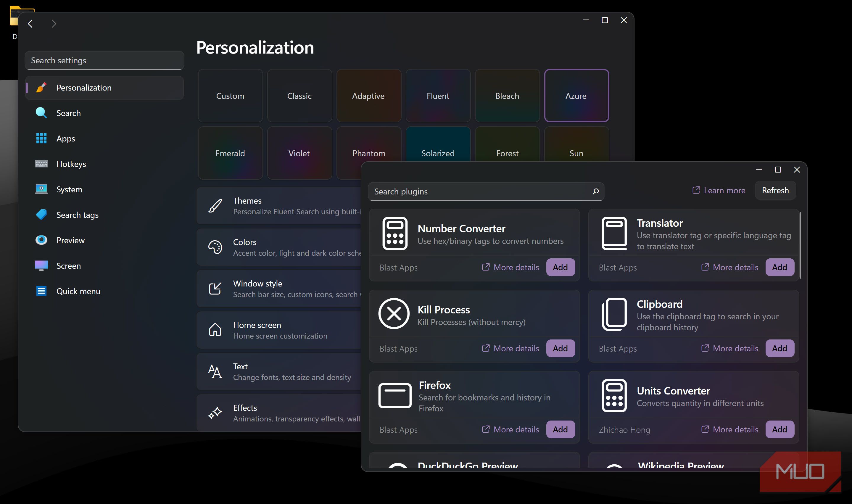Click the Home screen house icon
852x504 pixels.
(x=215, y=330)
